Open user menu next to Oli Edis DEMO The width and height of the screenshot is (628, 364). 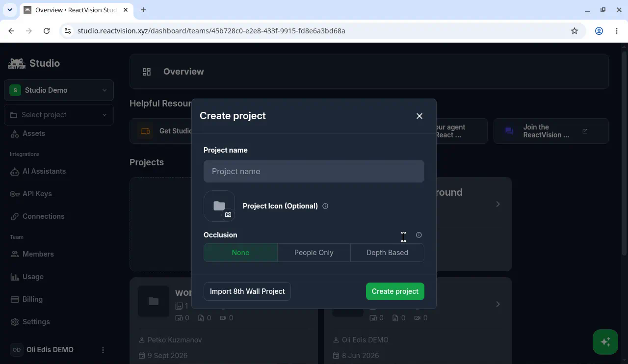103,350
